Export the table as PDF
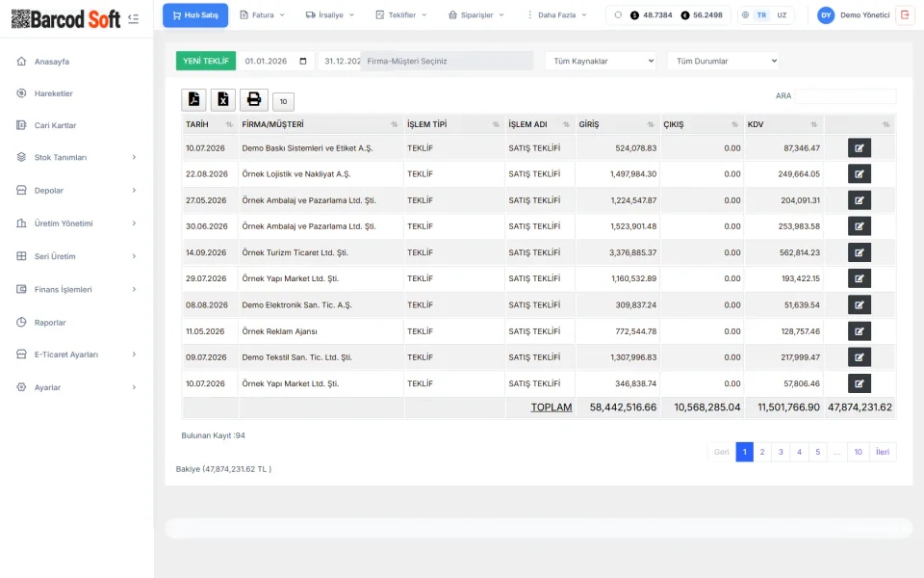Viewport: 924px width, 578px height. pos(193,99)
